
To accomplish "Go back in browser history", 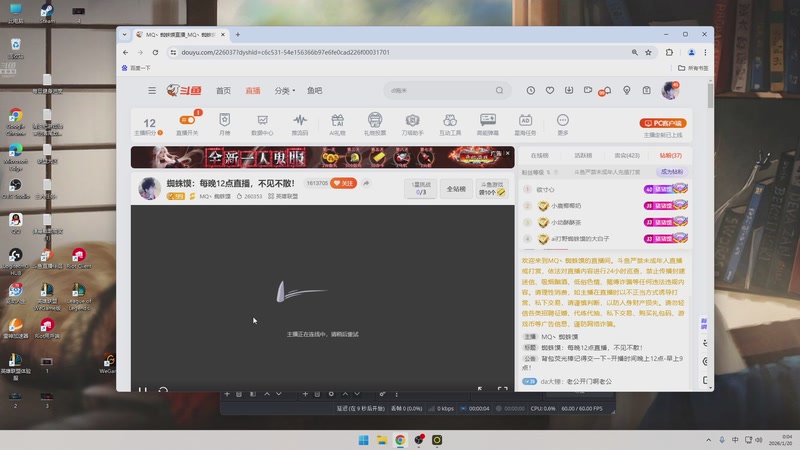I will (126, 52).
